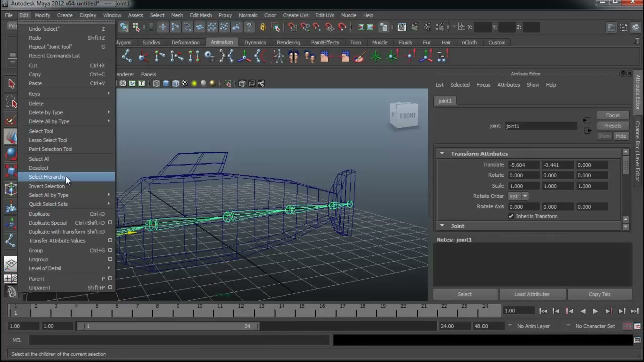Expand the Quick Select Sets submenu
This screenshot has height=362, width=644.
pos(66,204)
